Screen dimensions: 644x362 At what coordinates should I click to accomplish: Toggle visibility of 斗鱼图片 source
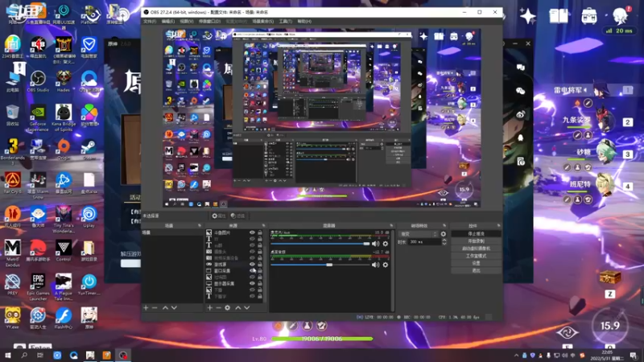(x=252, y=232)
